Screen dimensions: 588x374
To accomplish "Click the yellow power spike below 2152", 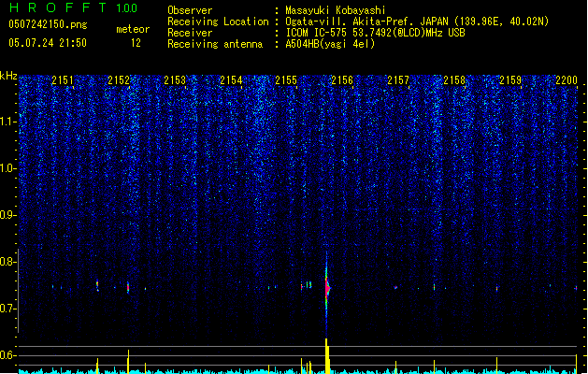I will [x=128, y=362].
